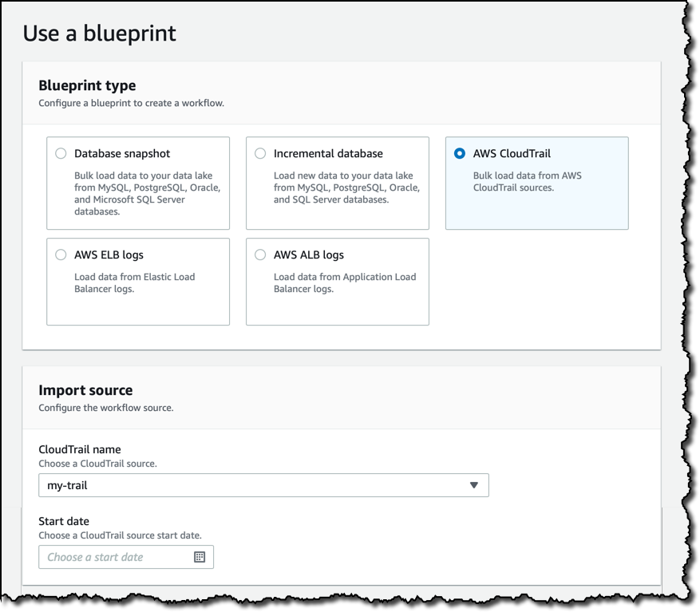Screen dimensions: 700x612
Task: Select the AWS ELB logs radio button
Action: 61,255
